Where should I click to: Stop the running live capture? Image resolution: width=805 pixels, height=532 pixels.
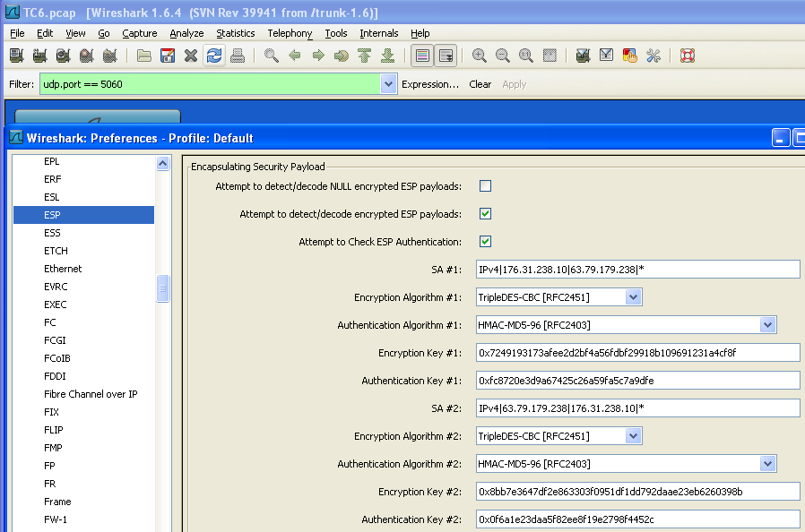(86, 56)
